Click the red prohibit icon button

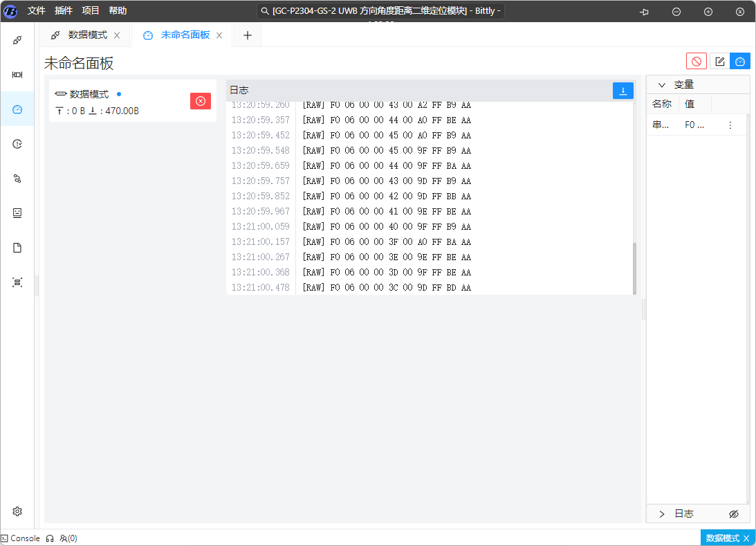[x=696, y=62]
